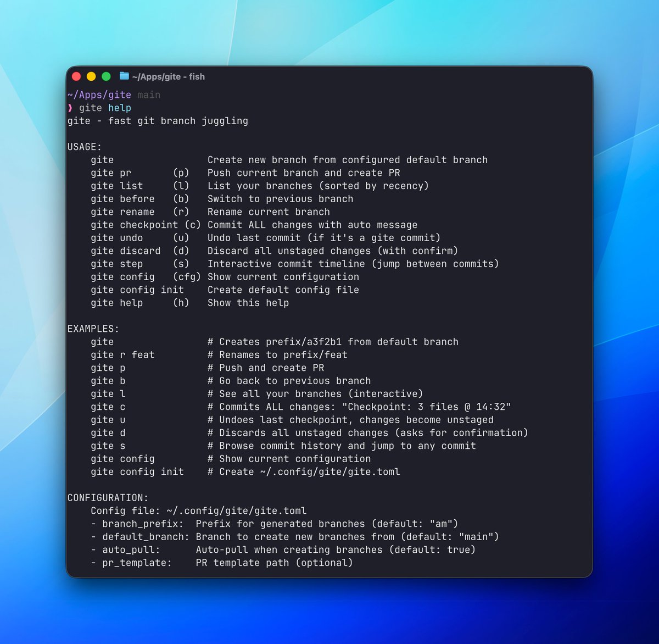Click '# Go back to previous branch' comment
This screenshot has width=659, height=644.
289,381
